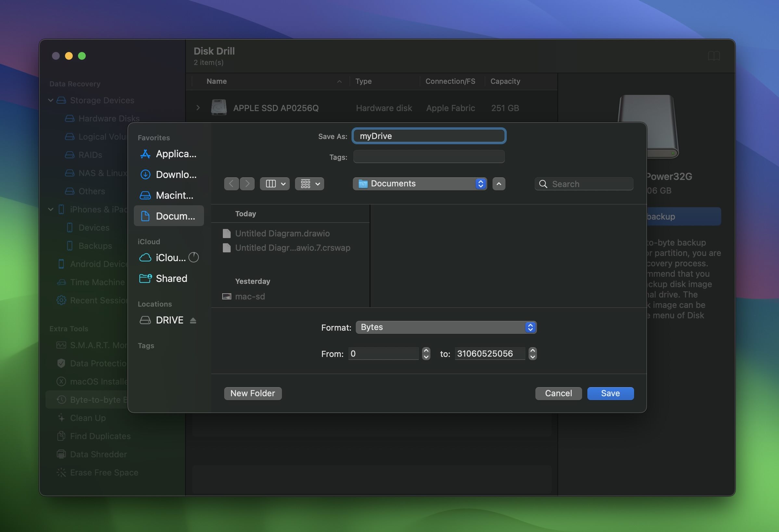Open iCloud Drive in the sidebar
The image size is (779, 532).
[162, 258]
